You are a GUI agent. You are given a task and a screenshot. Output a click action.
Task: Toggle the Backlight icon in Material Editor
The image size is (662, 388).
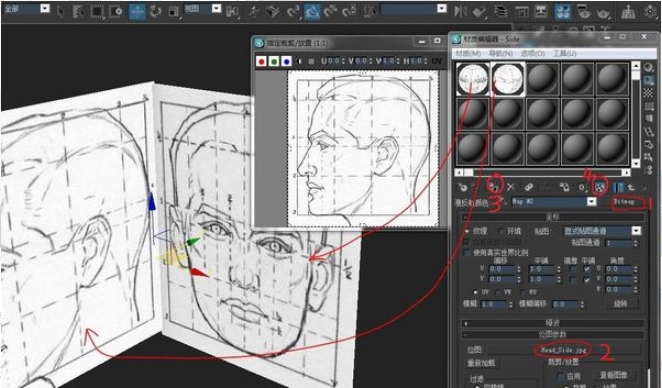point(648,80)
